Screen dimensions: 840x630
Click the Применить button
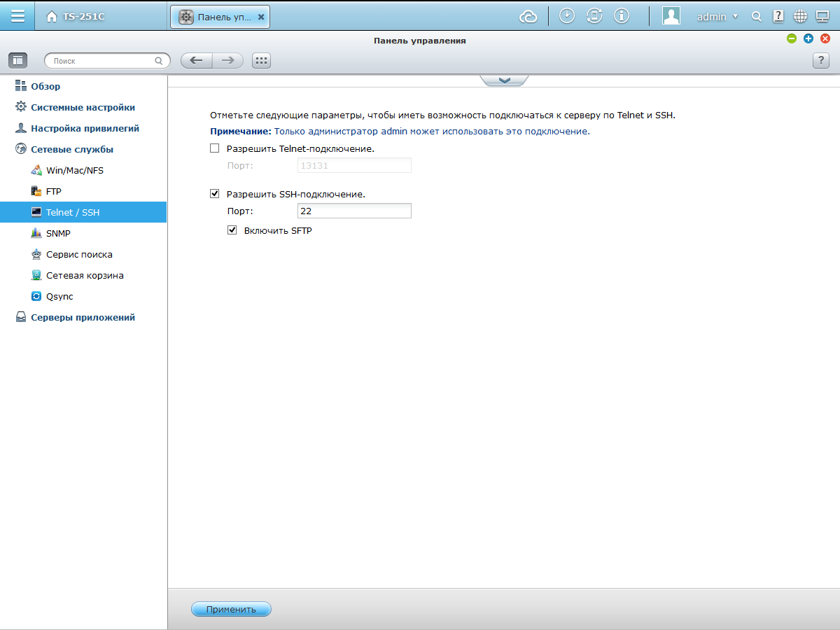(x=231, y=610)
